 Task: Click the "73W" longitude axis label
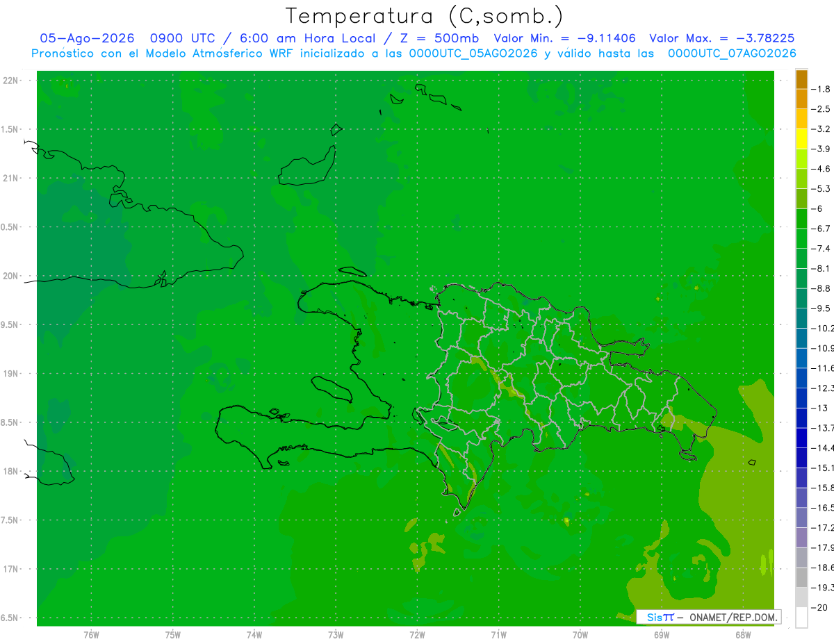coord(336,635)
